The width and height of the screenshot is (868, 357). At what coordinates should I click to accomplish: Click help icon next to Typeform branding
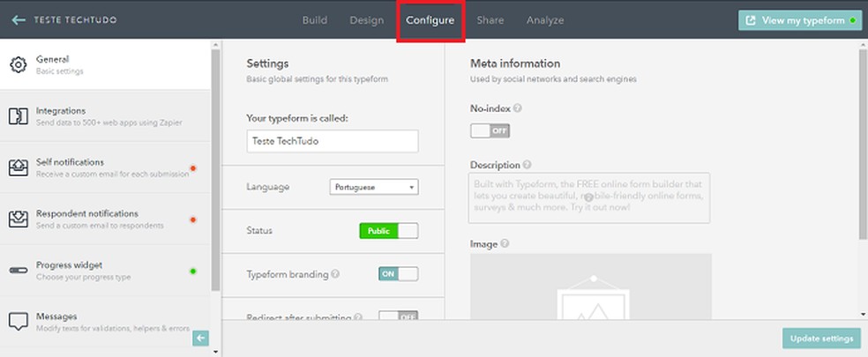[335, 274]
